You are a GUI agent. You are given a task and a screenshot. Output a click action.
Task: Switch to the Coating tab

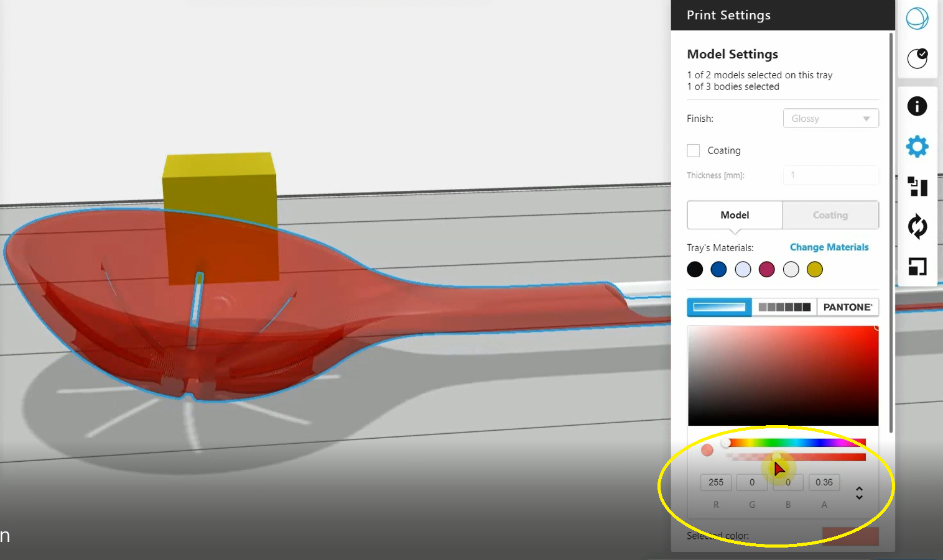point(830,215)
